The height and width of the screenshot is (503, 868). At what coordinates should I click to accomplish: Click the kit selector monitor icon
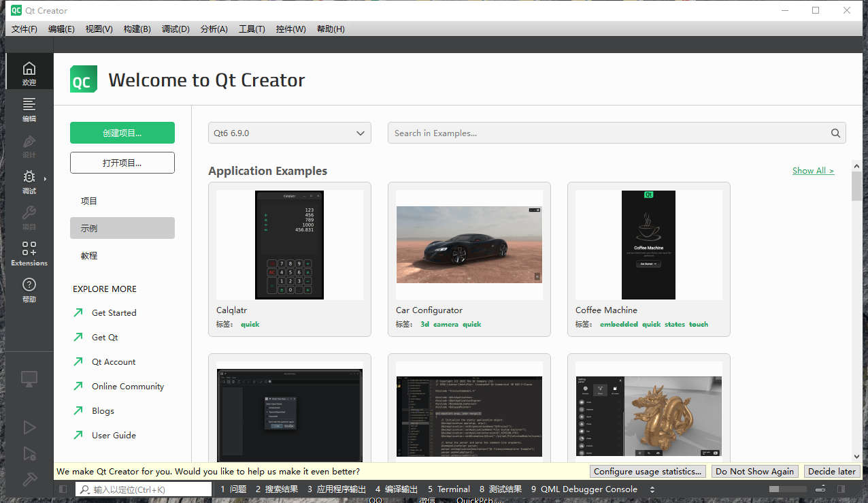point(29,379)
